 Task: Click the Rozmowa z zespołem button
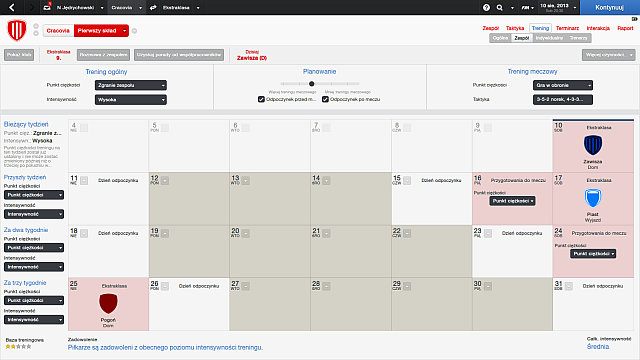(x=104, y=55)
